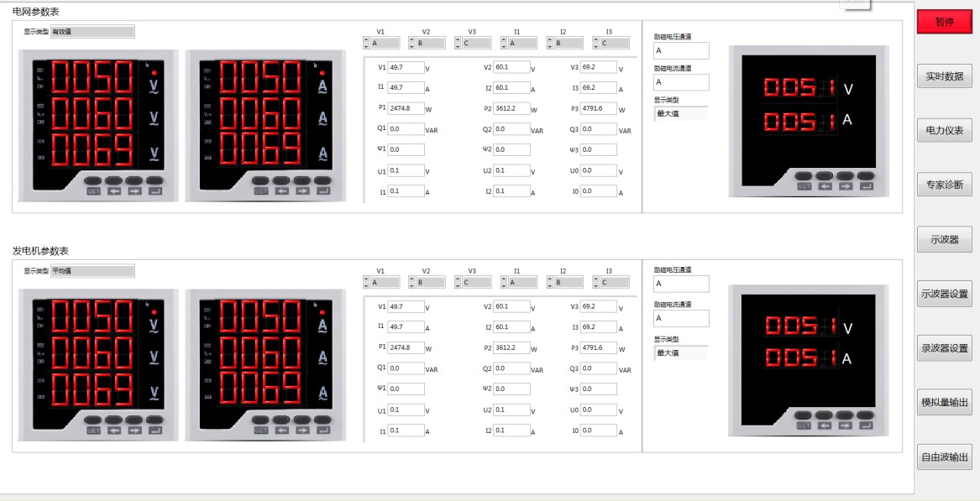This screenshot has width=980, height=501.
Task: Click SET on the generator voltage meter
Action: click(x=94, y=431)
